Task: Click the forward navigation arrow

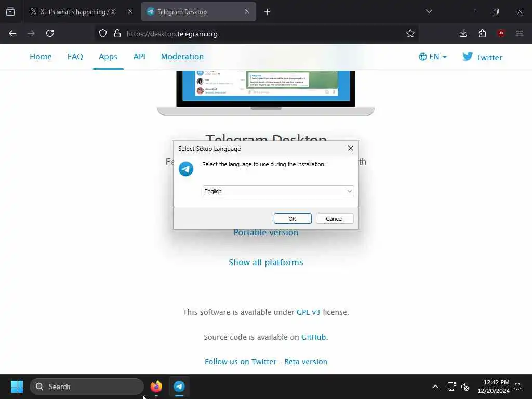Action: [x=31, y=34]
